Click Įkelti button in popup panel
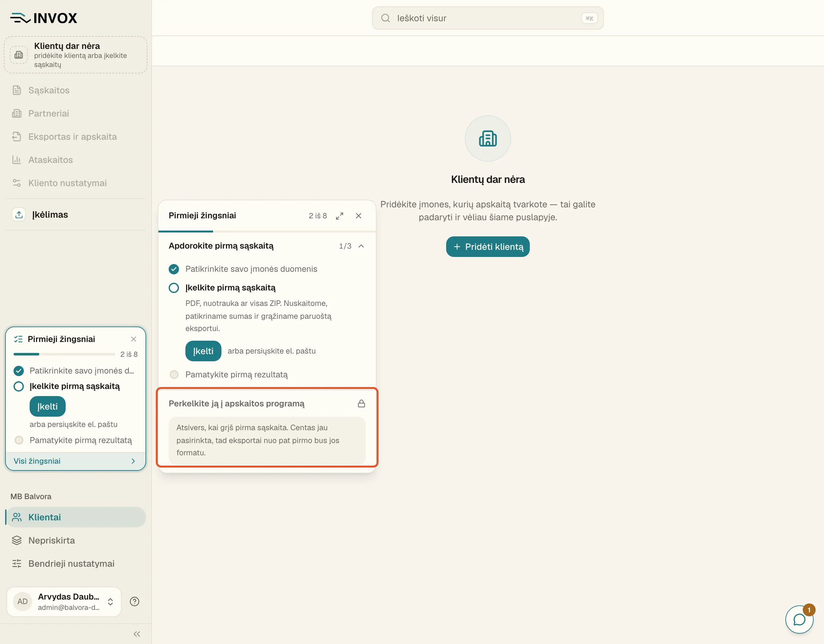 click(203, 351)
